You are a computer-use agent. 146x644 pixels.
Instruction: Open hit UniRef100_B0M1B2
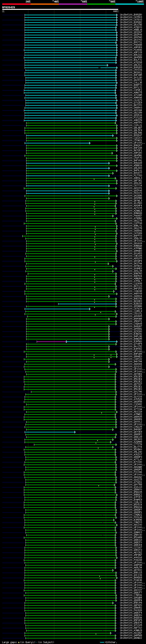click(x=131, y=22)
